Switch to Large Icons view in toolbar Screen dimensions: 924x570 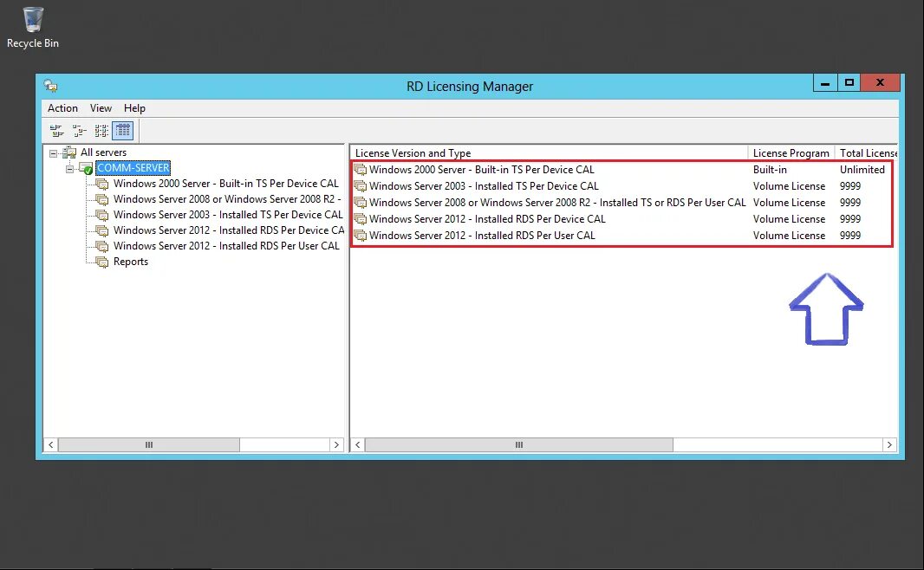pyautogui.click(x=56, y=130)
